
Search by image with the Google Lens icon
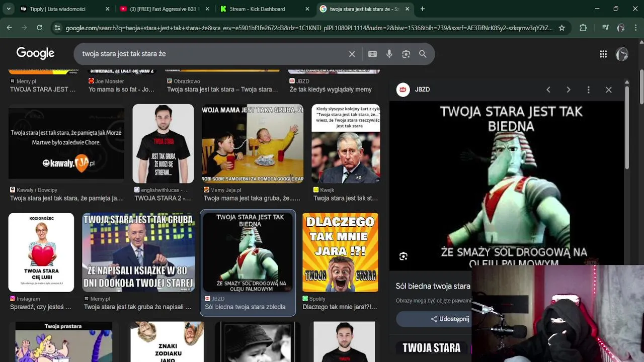pyautogui.click(x=406, y=54)
